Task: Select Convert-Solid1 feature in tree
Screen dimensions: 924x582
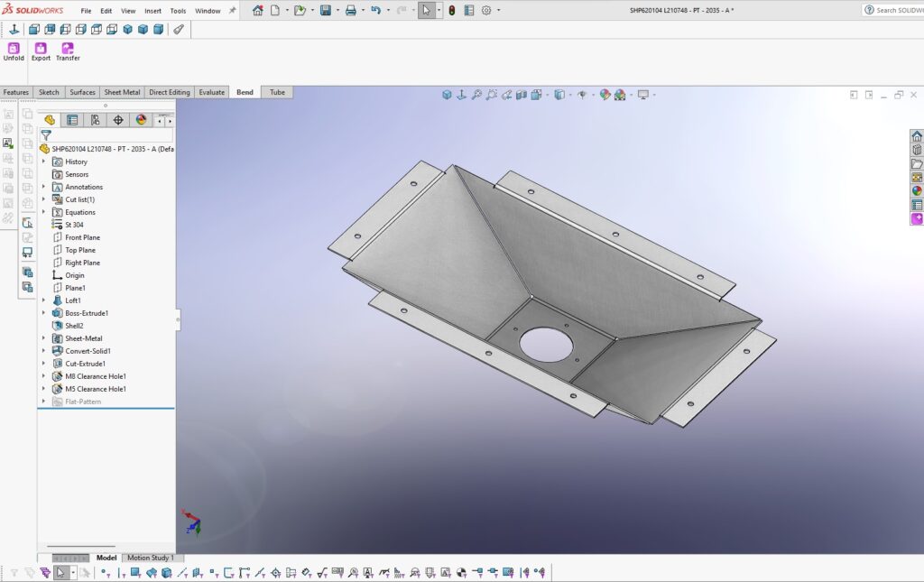Action: [x=88, y=351]
